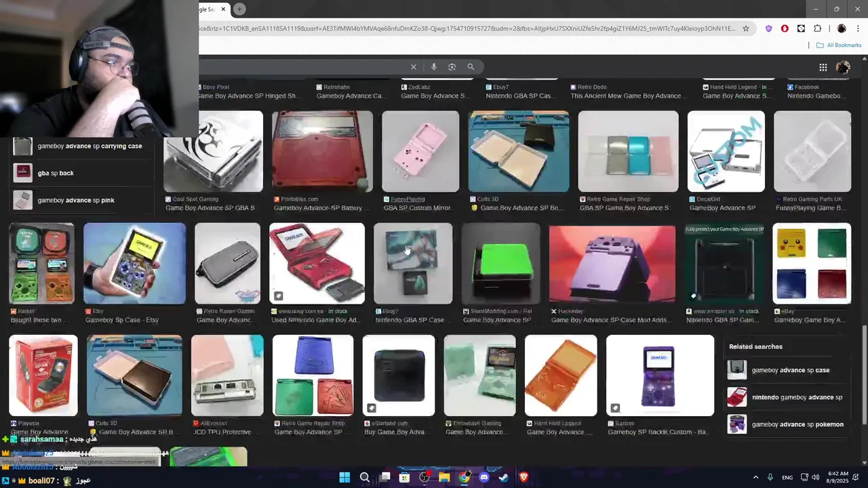Open the Amazon black protective case image
This screenshot has height=488, width=868.
click(724, 263)
